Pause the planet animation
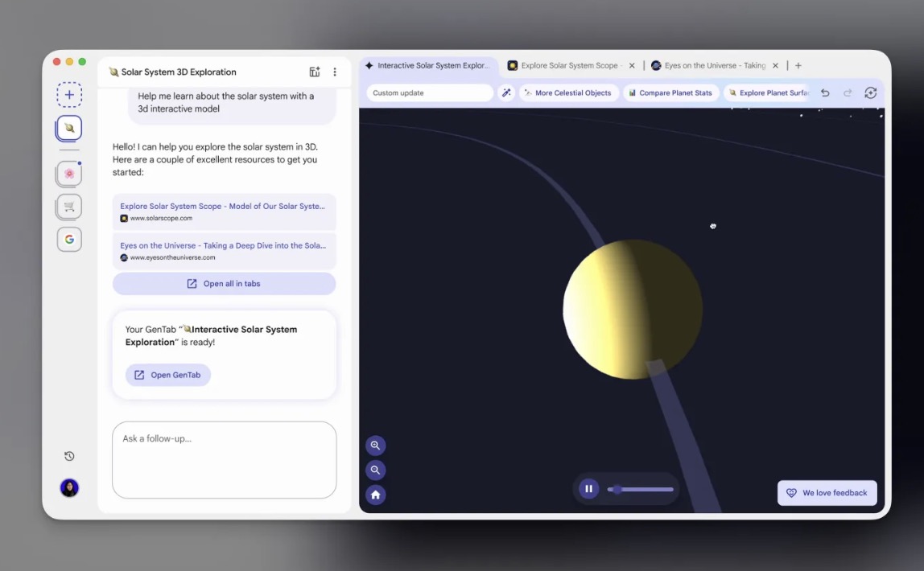The width and height of the screenshot is (924, 571). [588, 488]
